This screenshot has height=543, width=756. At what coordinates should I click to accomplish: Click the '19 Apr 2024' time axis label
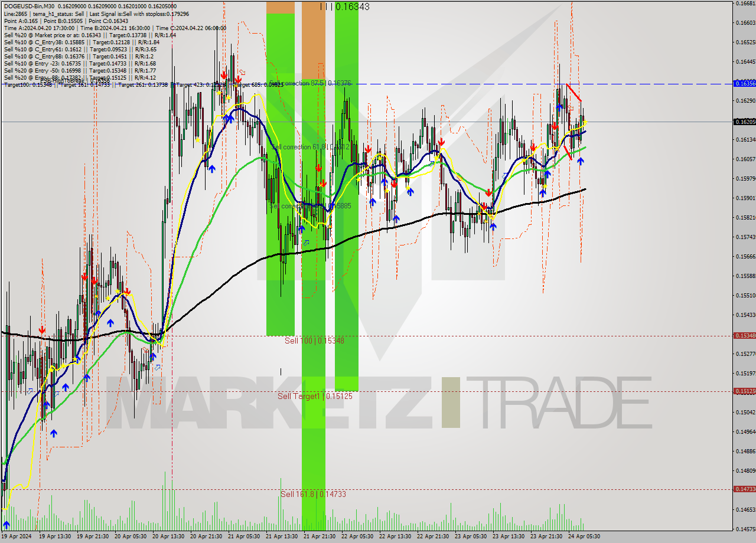[x=17, y=537]
